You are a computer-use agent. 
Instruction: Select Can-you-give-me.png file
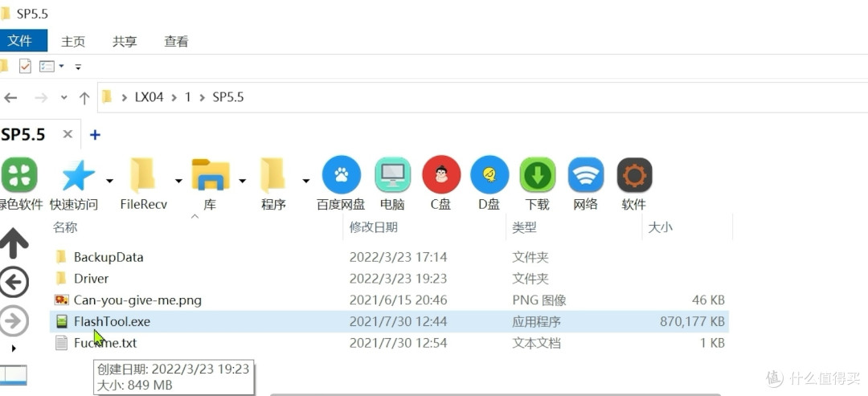pos(137,300)
